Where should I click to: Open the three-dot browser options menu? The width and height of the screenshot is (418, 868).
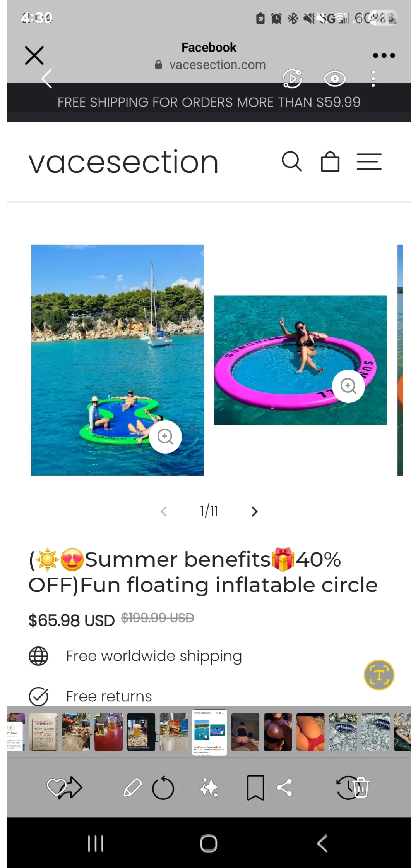pyautogui.click(x=384, y=55)
